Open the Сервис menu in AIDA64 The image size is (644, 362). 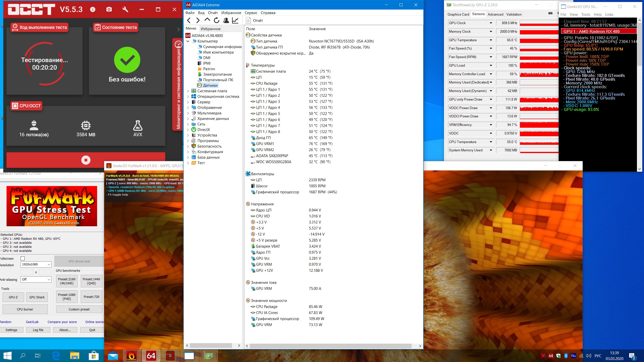pos(251,13)
